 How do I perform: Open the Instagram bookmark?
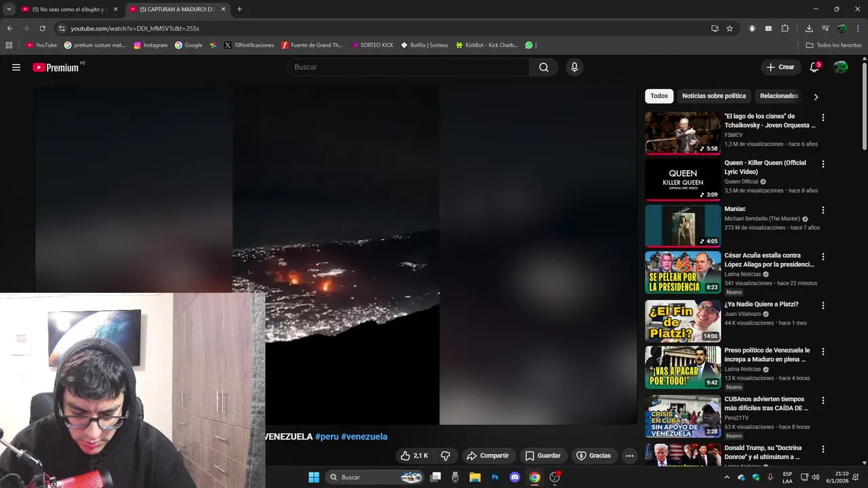(x=151, y=45)
